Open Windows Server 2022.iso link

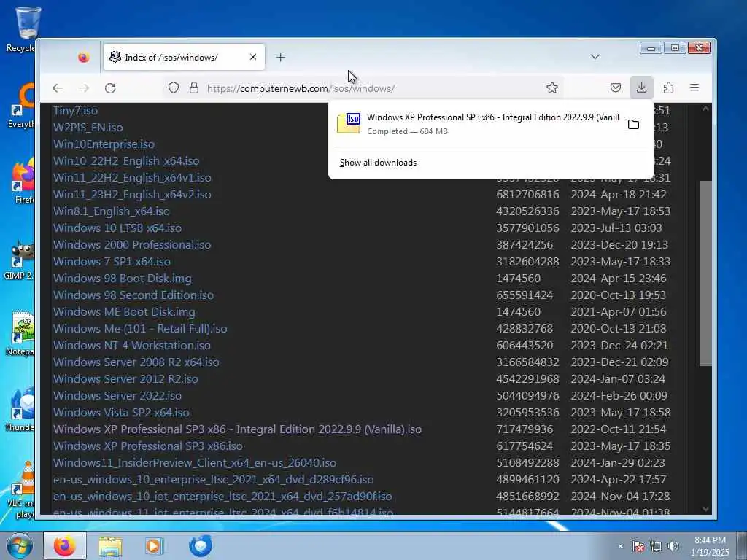(117, 396)
